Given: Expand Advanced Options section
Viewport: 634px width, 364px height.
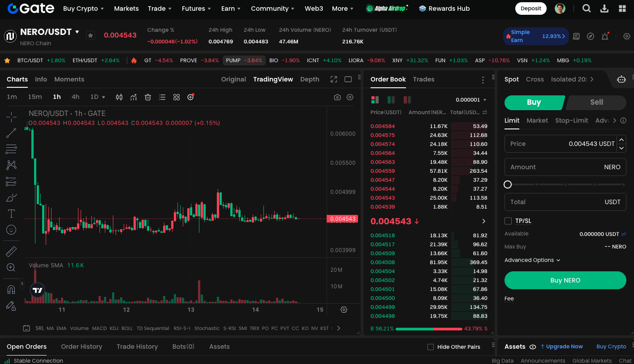Looking at the screenshot, I should (x=532, y=260).
